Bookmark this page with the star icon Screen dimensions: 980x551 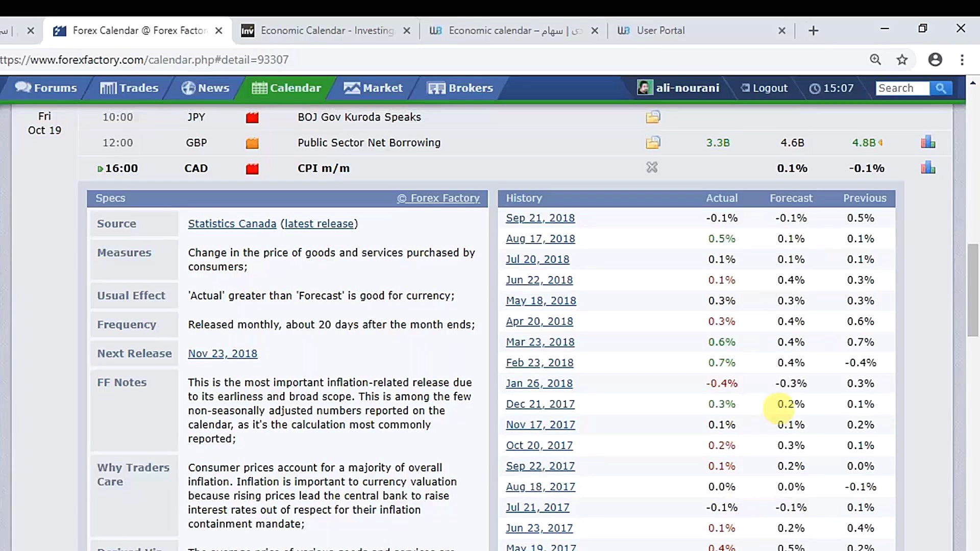tap(902, 60)
